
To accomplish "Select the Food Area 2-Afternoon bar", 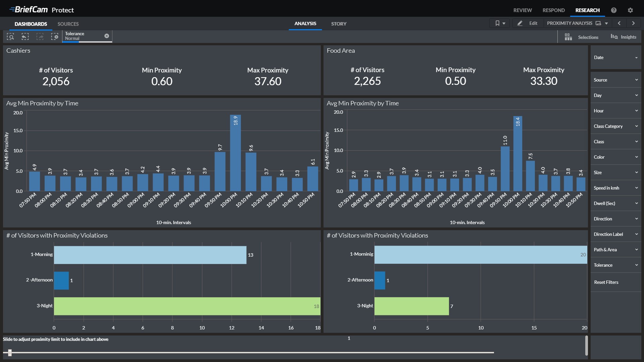I will click(x=380, y=280).
